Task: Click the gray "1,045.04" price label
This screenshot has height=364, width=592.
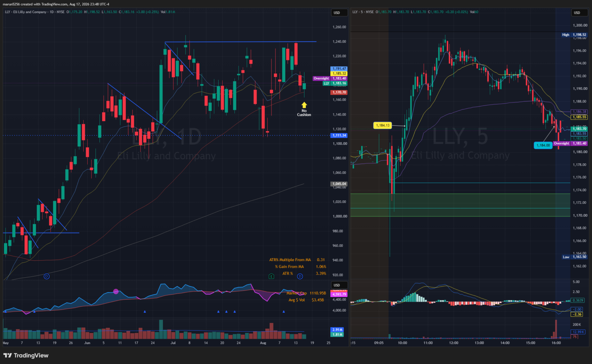Action: (x=339, y=184)
